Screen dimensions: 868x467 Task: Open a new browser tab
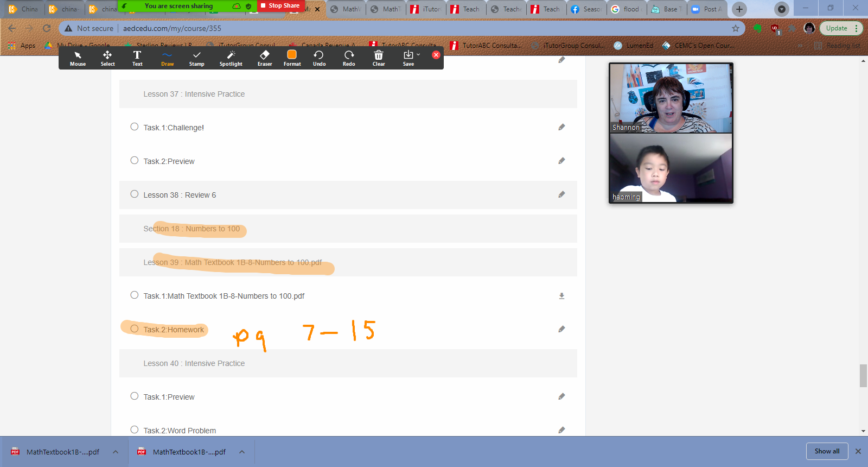(x=739, y=9)
